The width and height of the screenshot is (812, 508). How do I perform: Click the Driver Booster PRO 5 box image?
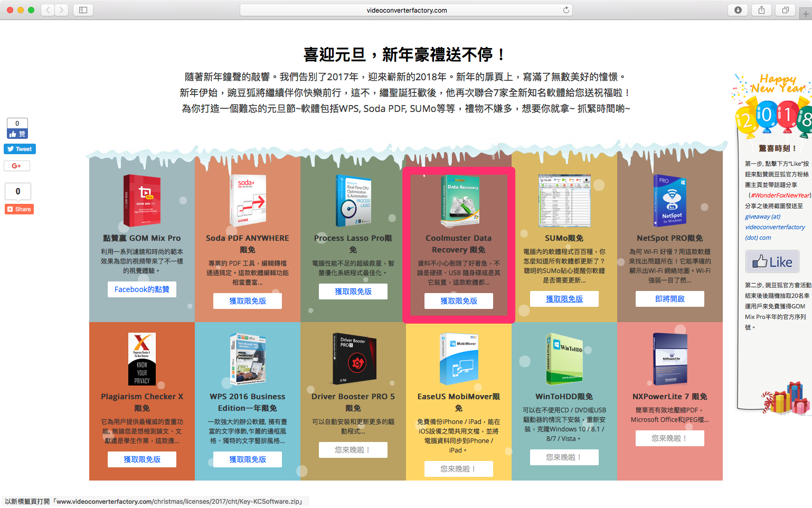pos(354,359)
